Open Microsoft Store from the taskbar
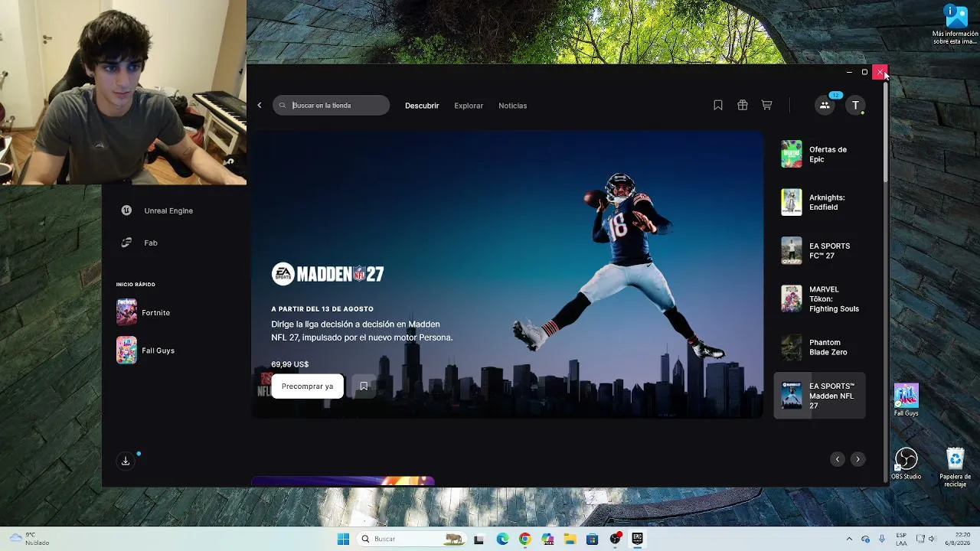The height and width of the screenshot is (551, 980). 592,539
